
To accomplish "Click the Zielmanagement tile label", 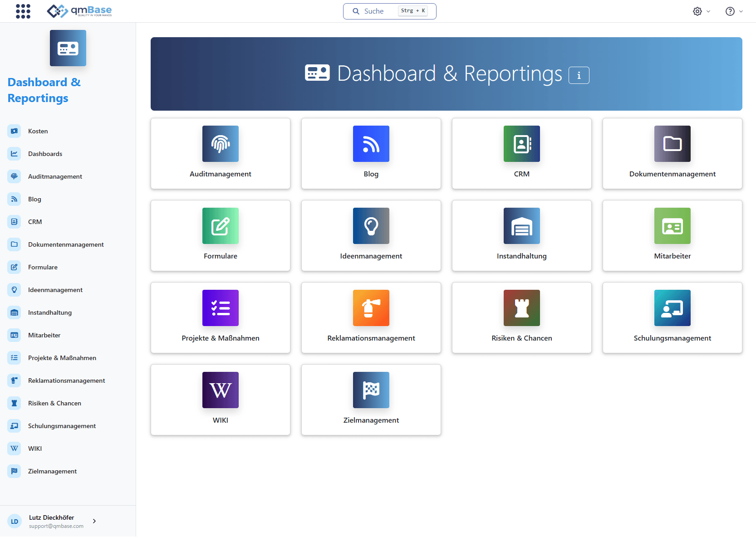I will pyautogui.click(x=371, y=420).
